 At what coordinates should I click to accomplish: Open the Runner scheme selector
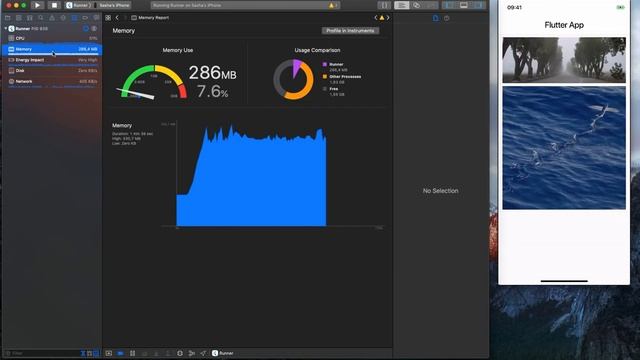(78, 5)
